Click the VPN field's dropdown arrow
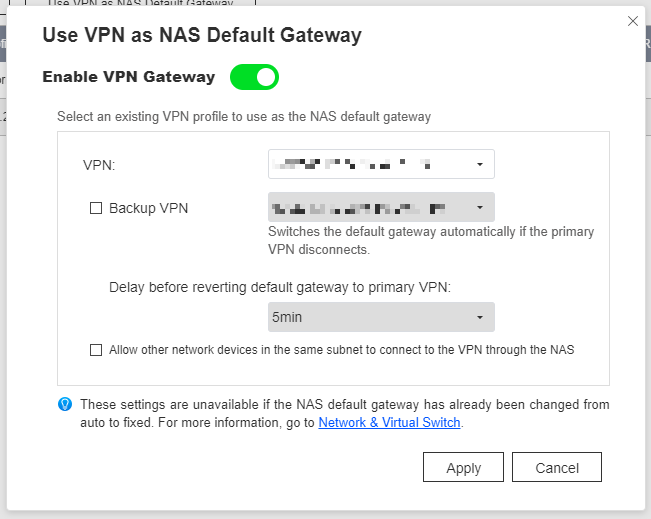 point(480,163)
